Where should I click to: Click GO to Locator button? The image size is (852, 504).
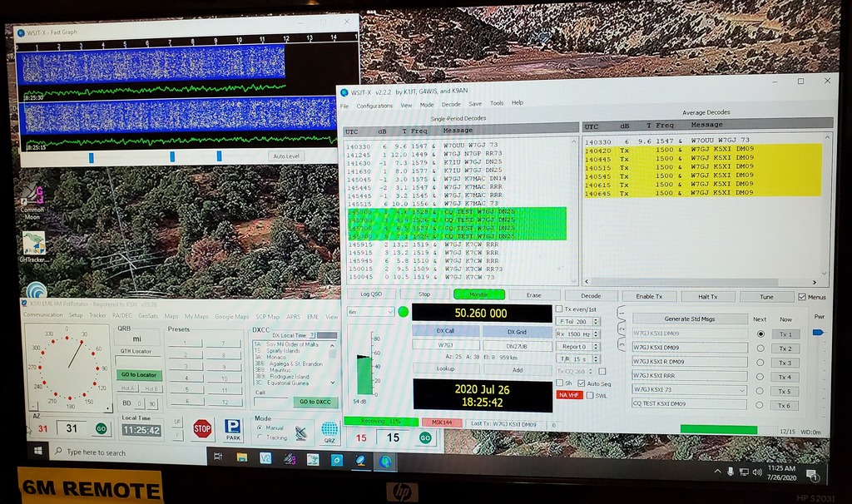pos(139,375)
